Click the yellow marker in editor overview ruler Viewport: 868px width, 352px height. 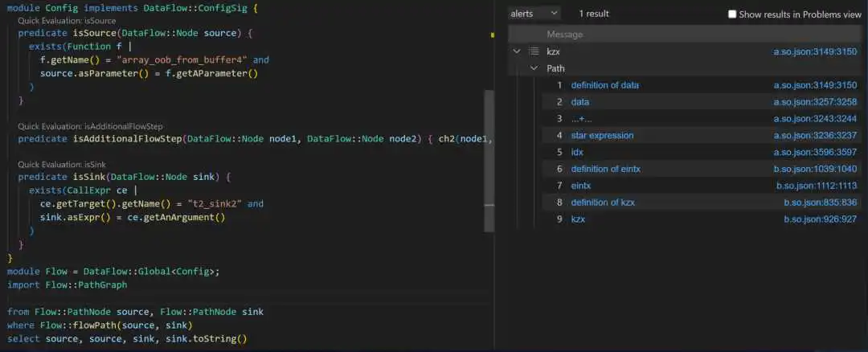pos(492,35)
